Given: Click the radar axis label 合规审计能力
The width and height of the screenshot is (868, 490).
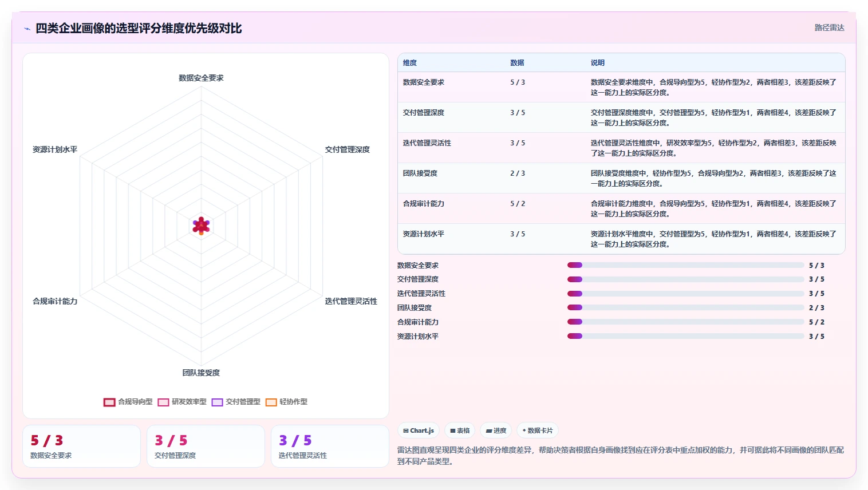Looking at the screenshot, I should pyautogui.click(x=55, y=301).
